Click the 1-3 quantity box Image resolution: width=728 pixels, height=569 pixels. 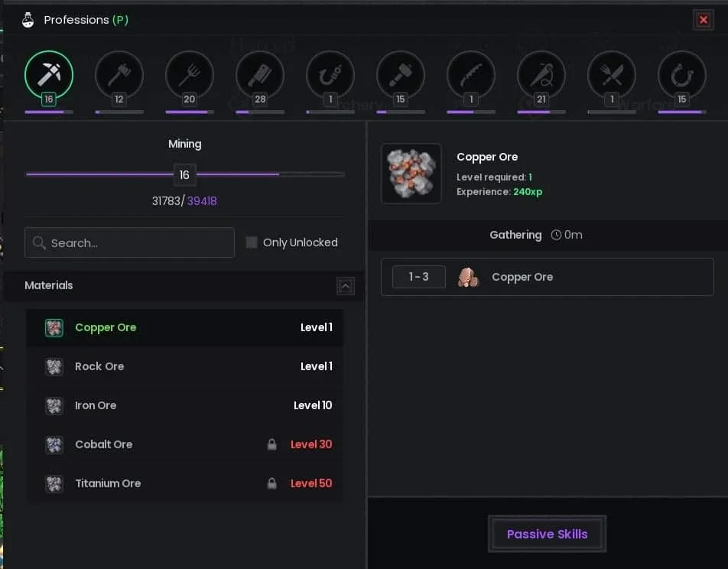coord(419,277)
